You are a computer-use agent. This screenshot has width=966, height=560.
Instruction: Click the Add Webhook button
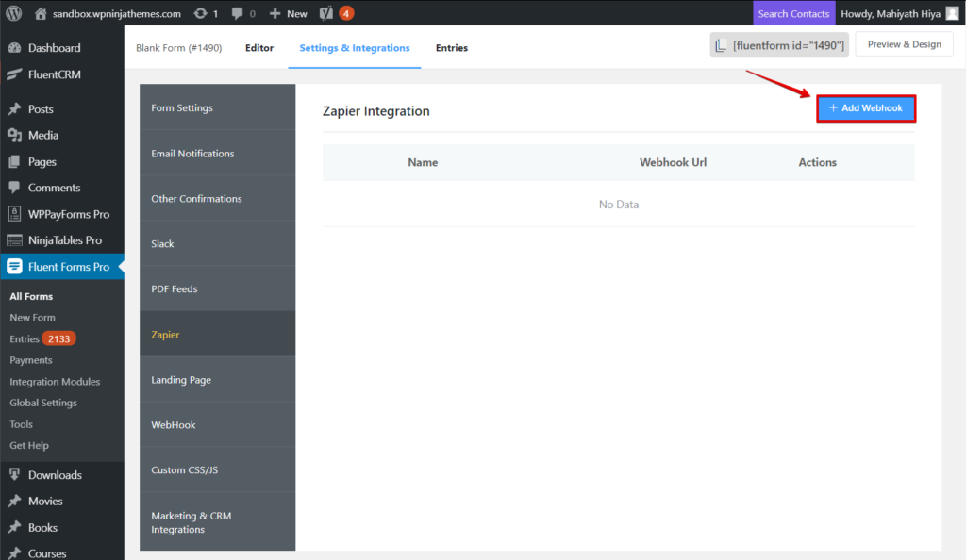[x=864, y=107]
